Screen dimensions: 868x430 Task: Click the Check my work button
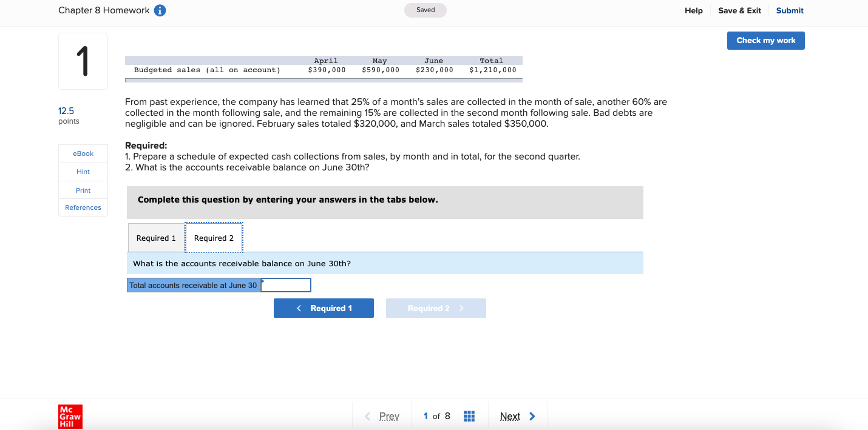coord(765,41)
